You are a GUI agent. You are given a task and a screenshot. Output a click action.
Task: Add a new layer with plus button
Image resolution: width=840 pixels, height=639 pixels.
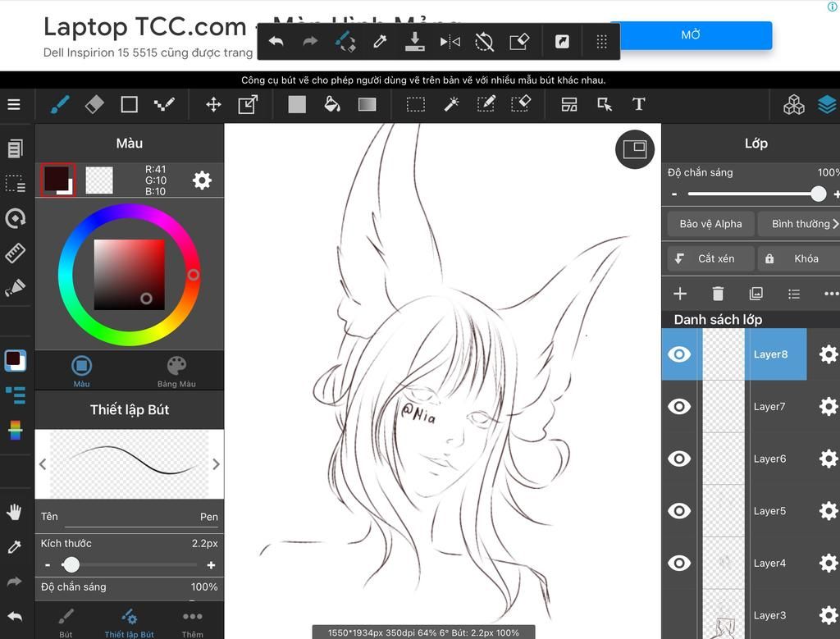point(680,294)
